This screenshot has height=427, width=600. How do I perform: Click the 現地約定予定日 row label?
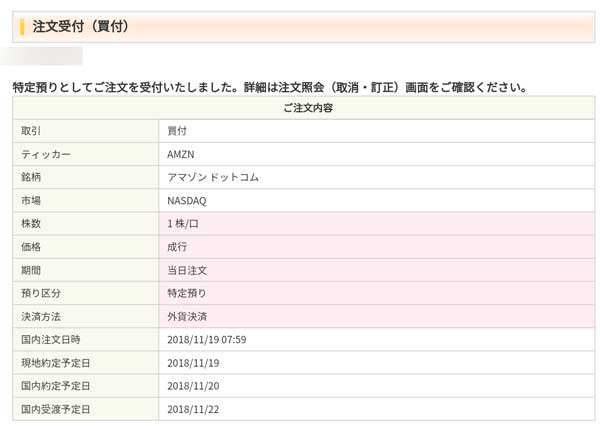coord(56,363)
